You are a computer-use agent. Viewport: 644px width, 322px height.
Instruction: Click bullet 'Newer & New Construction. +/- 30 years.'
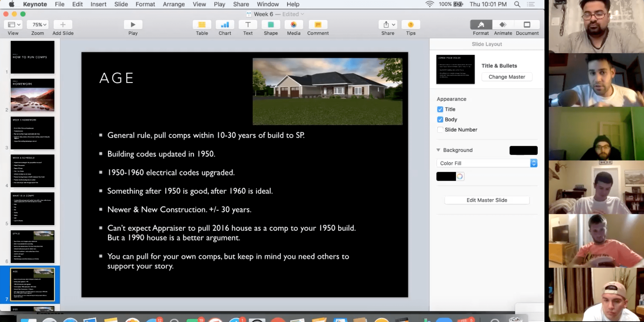tap(179, 210)
